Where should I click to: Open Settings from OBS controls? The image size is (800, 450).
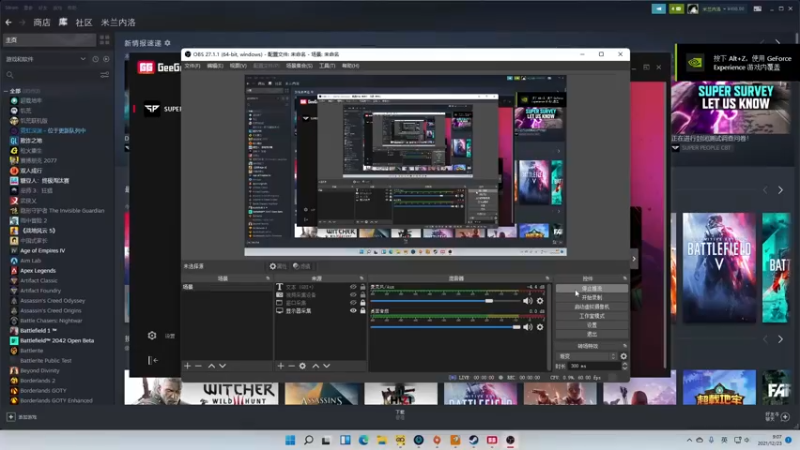pyautogui.click(x=592, y=325)
